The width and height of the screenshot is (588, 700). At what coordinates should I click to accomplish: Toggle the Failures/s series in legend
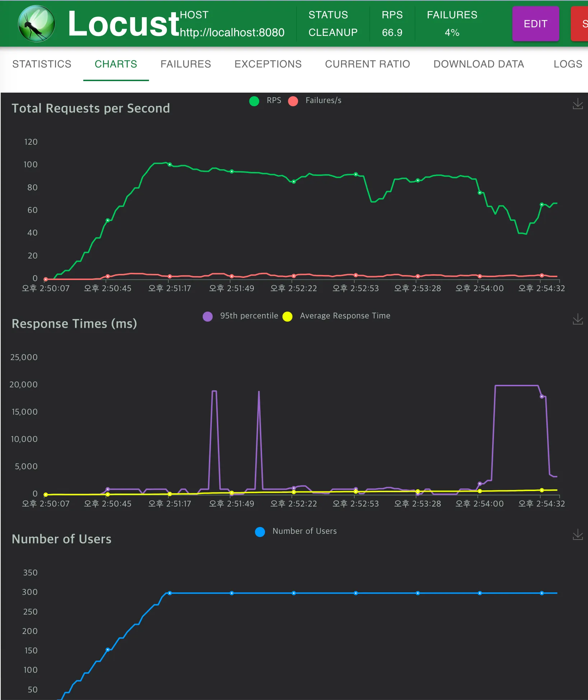315,101
